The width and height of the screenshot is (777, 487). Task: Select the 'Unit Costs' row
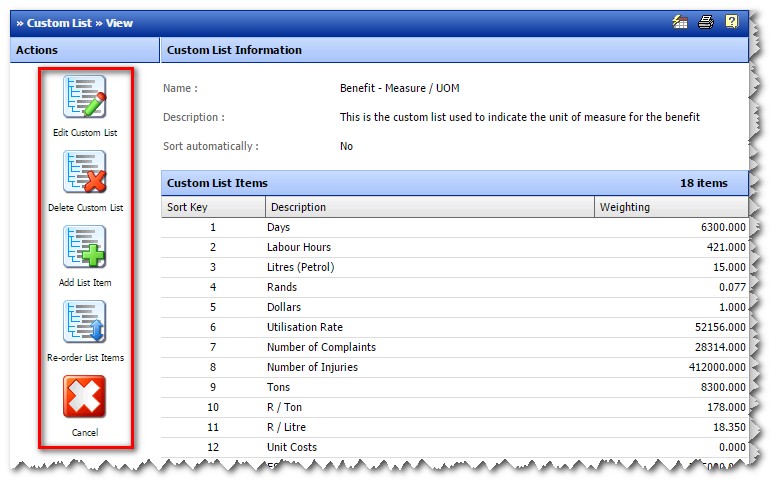(x=454, y=447)
